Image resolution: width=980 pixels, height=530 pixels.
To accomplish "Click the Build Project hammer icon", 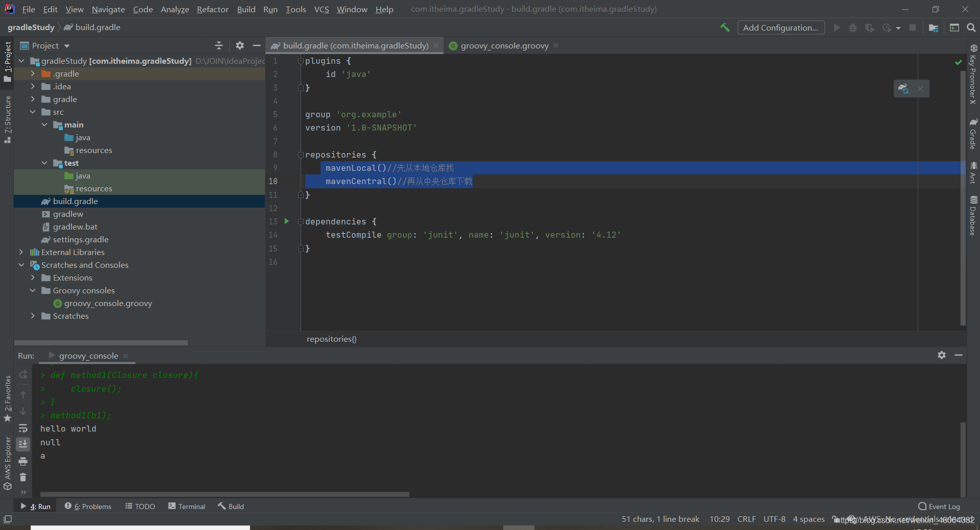I will tap(725, 28).
